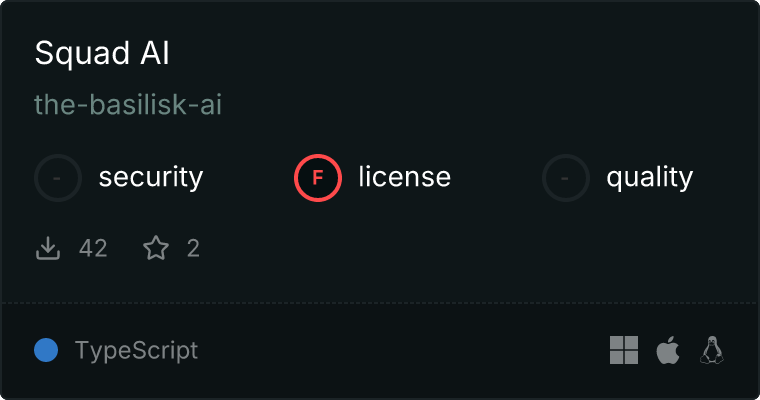760x400 pixels.
Task: Click the Linux penguin icon
Action: click(x=712, y=350)
